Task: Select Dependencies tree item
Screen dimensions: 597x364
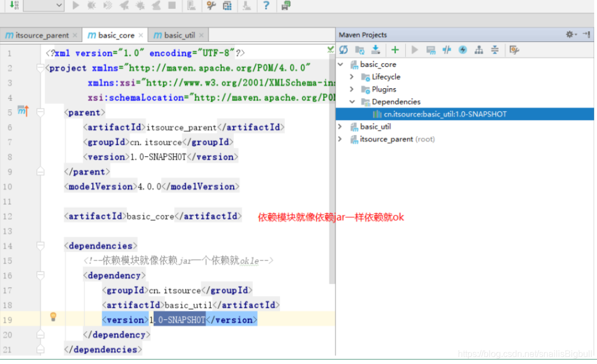Action: [x=396, y=102]
